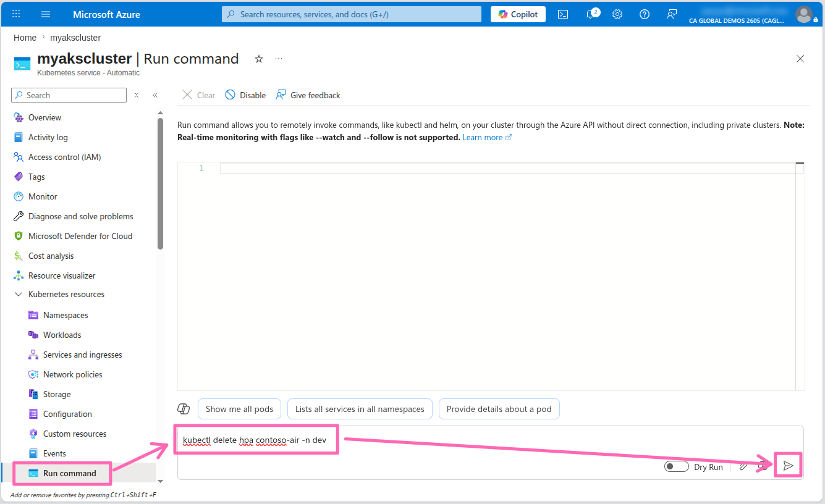Click the Cost analysis icon
The width and height of the screenshot is (825, 504).
click(18, 256)
